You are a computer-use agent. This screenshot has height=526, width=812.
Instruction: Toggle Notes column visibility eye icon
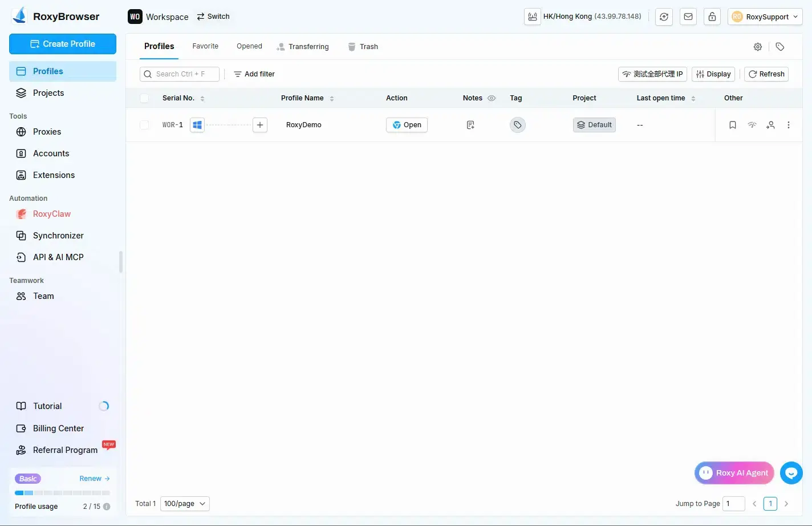click(x=492, y=98)
